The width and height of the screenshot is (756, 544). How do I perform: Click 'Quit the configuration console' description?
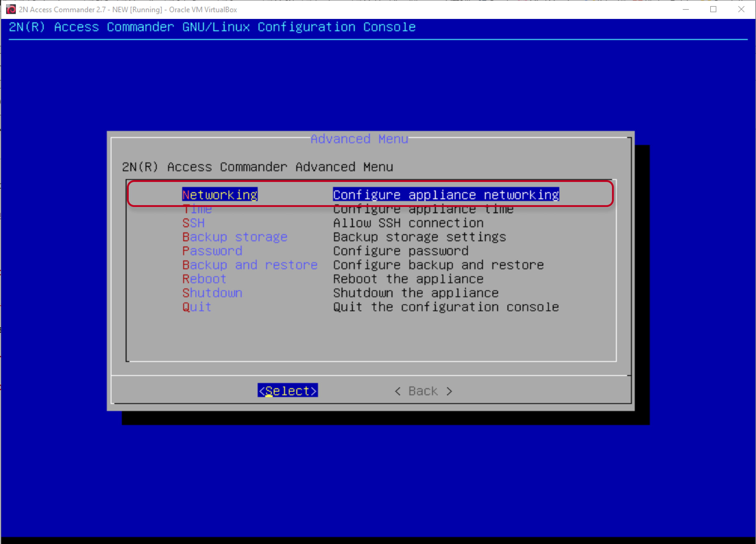446,307
